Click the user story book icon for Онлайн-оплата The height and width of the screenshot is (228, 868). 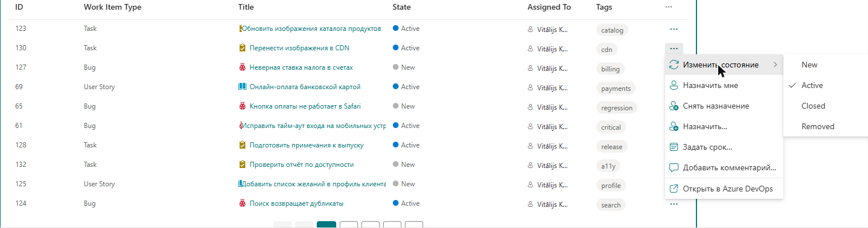pyautogui.click(x=242, y=87)
